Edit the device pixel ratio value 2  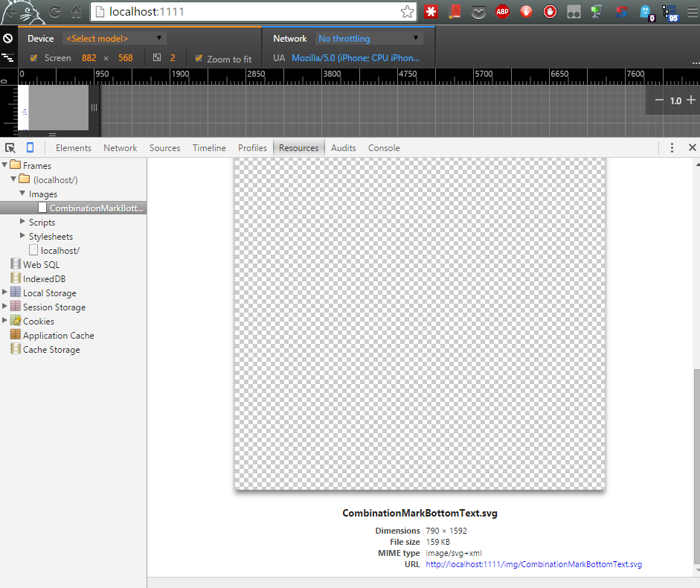173,58
